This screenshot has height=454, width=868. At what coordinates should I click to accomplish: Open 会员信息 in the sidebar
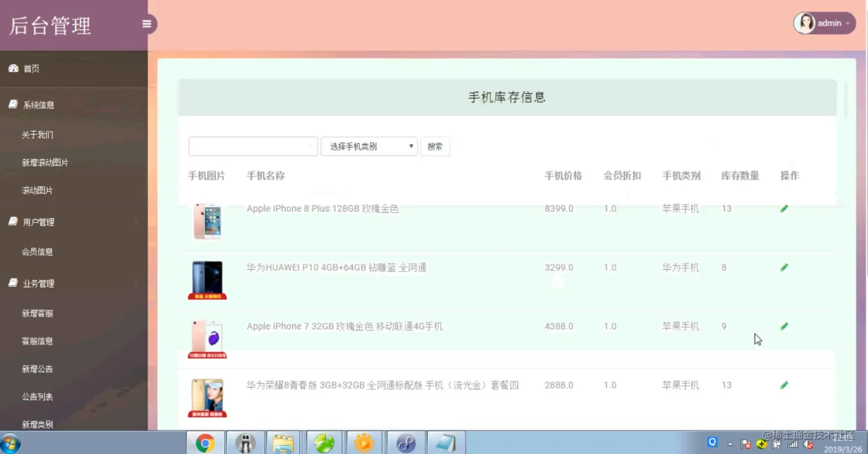(x=37, y=252)
